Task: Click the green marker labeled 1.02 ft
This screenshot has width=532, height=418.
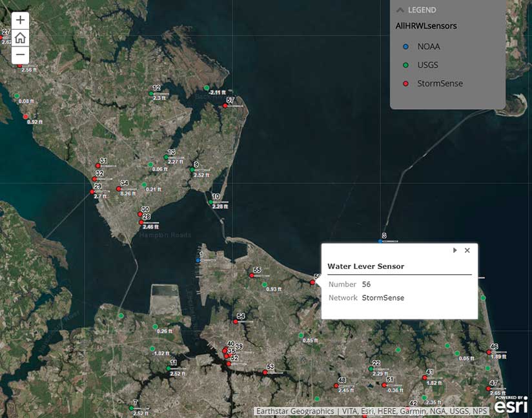Action: (152, 348)
